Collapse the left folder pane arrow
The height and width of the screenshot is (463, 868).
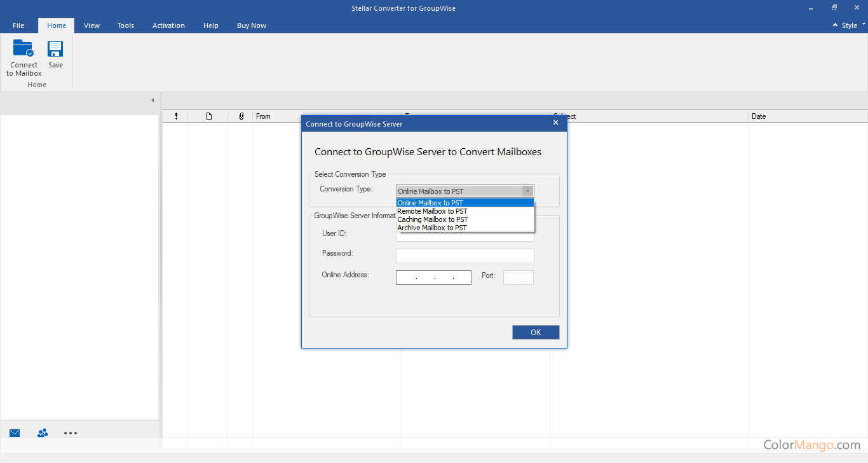point(153,100)
